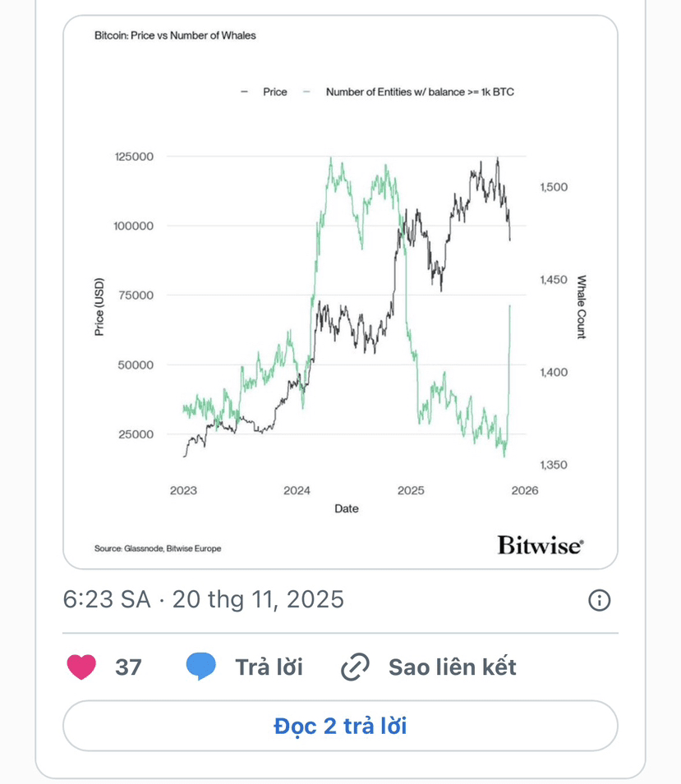Click the 37 likes count
Image resolution: width=681 pixels, height=784 pixels.
128,667
